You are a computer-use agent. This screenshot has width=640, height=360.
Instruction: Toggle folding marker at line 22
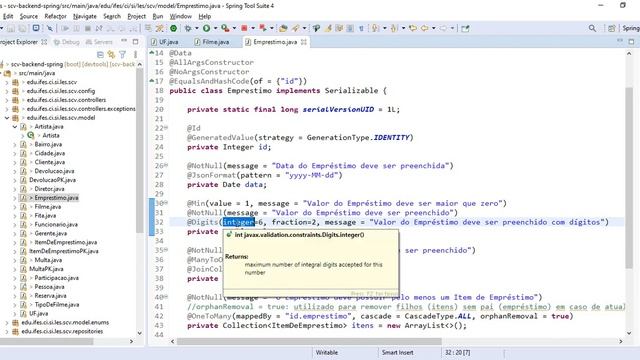(x=166, y=128)
